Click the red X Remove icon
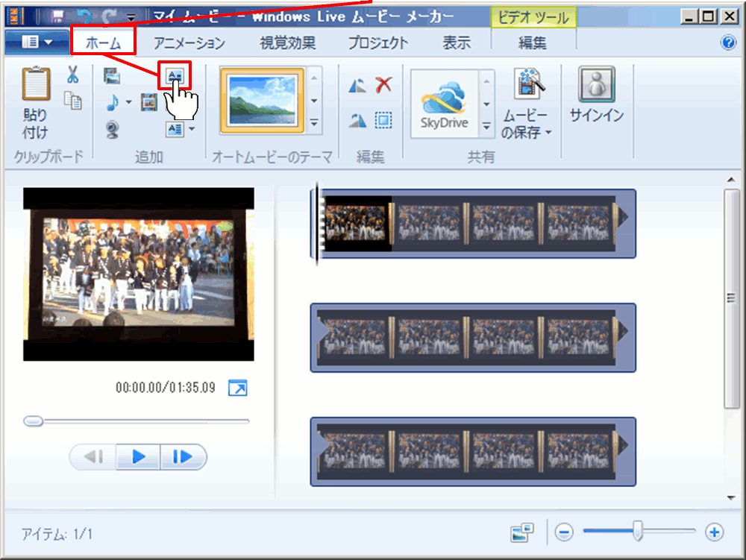The image size is (746, 560). click(x=383, y=84)
